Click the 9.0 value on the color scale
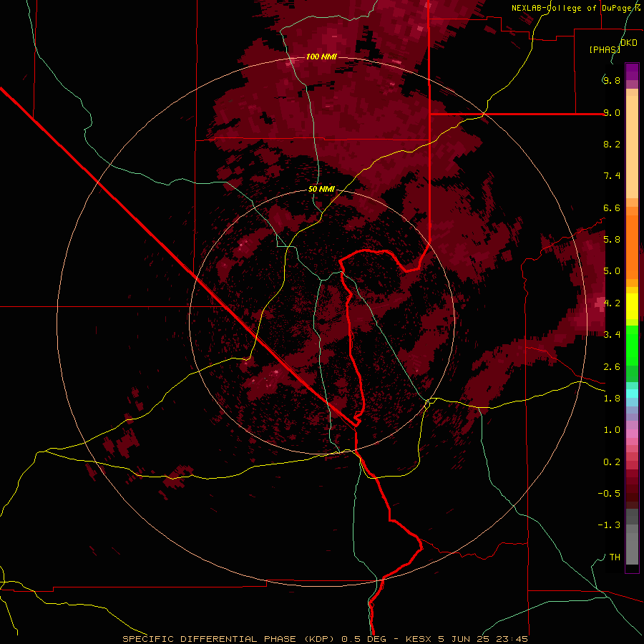Image resolution: width=644 pixels, height=644 pixels. pyautogui.click(x=612, y=112)
